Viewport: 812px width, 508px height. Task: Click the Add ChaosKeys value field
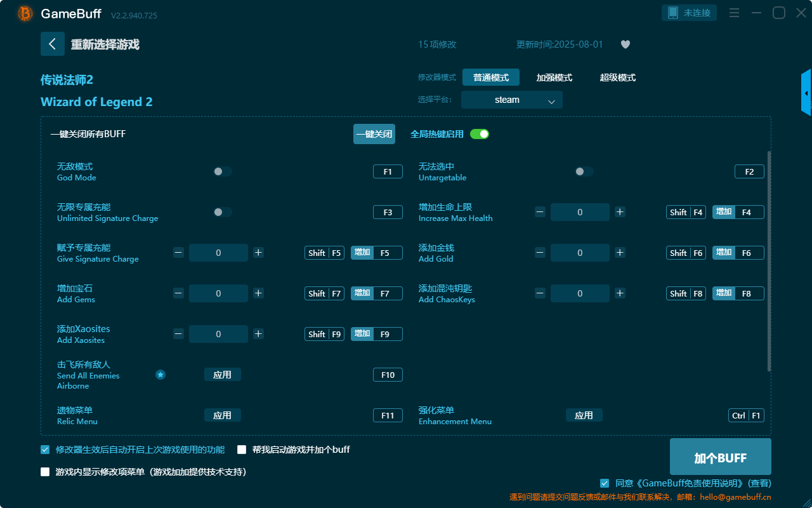(x=580, y=293)
